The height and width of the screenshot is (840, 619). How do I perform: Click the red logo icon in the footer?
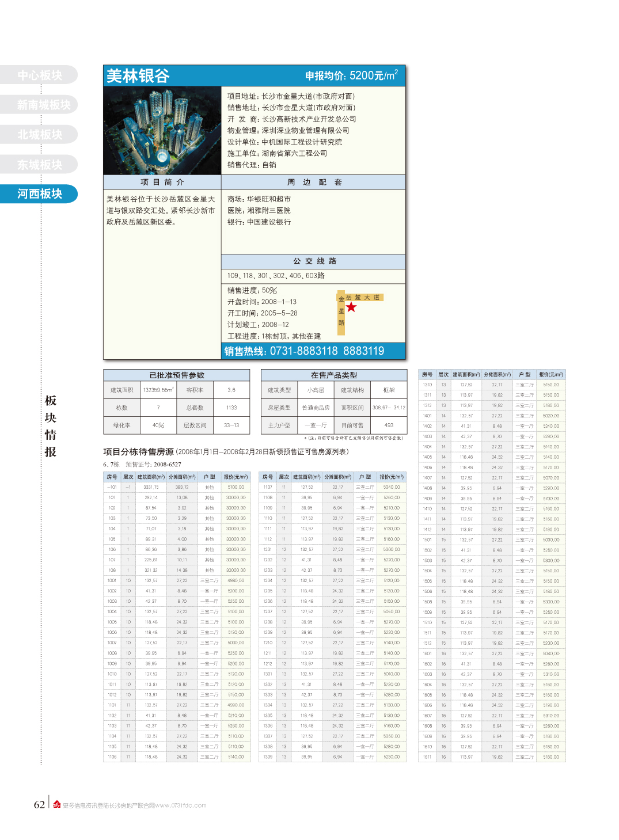[x=57, y=804]
